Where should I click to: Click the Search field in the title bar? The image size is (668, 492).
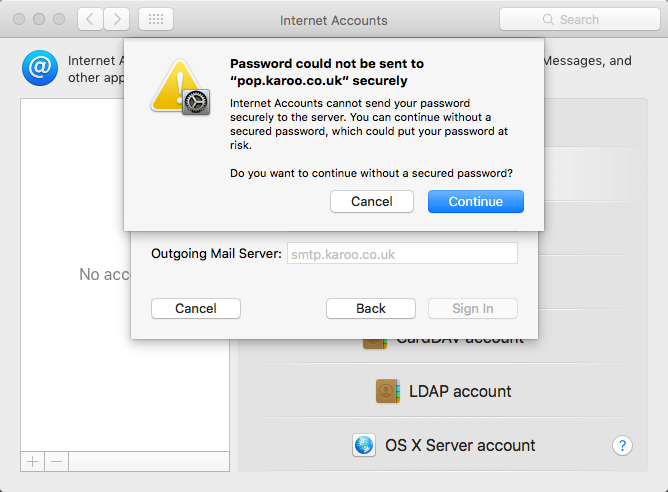tap(578, 19)
